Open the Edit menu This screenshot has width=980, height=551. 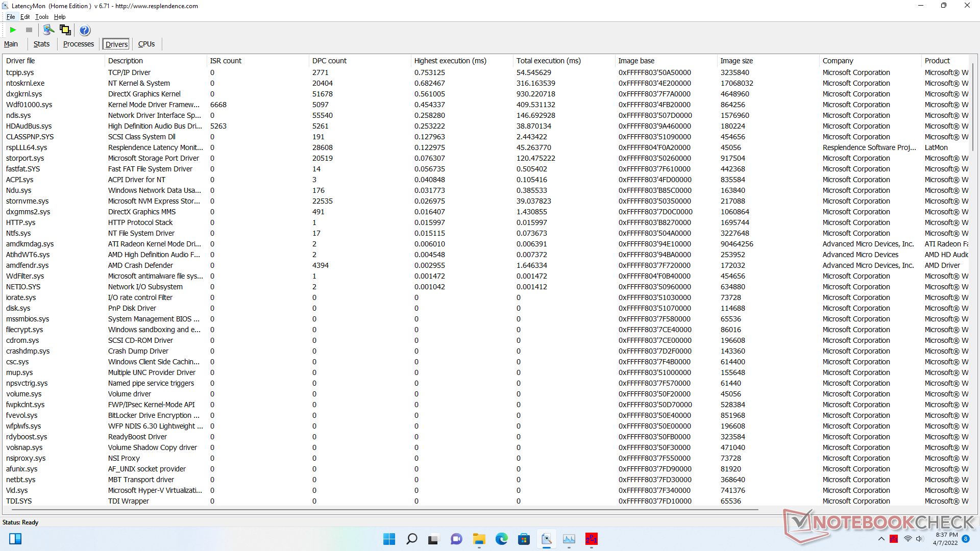(x=25, y=17)
